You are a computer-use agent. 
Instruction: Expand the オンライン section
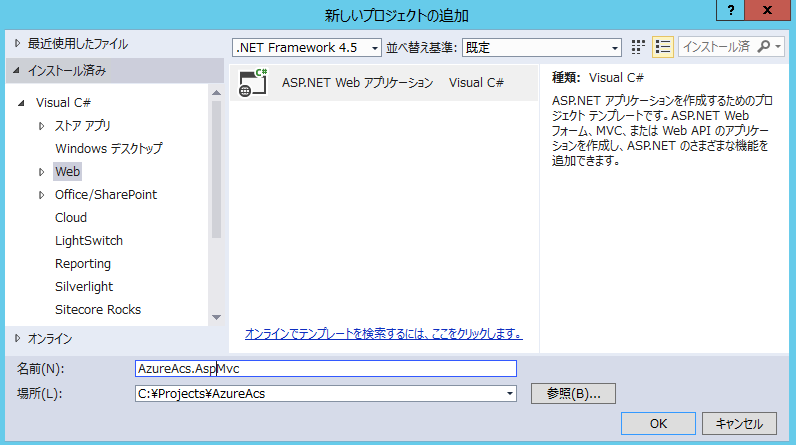tap(17, 338)
